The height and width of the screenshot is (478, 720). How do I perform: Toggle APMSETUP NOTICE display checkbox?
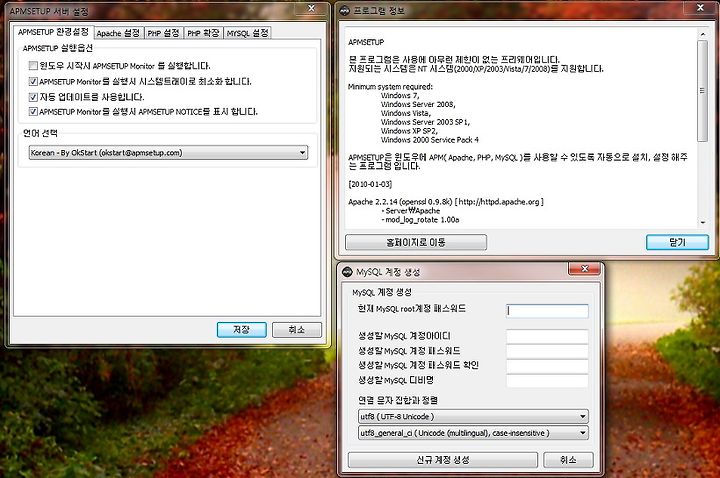point(33,112)
